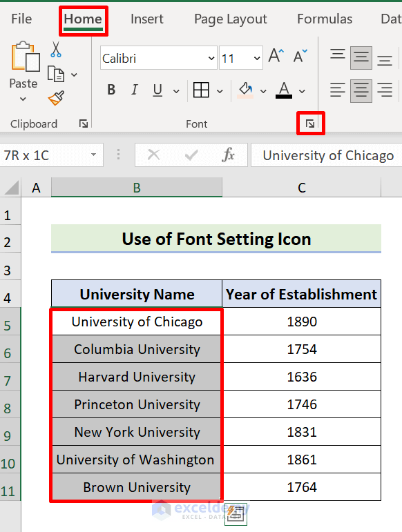402x532 pixels.
Task: Open the File tab
Action: point(21,19)
